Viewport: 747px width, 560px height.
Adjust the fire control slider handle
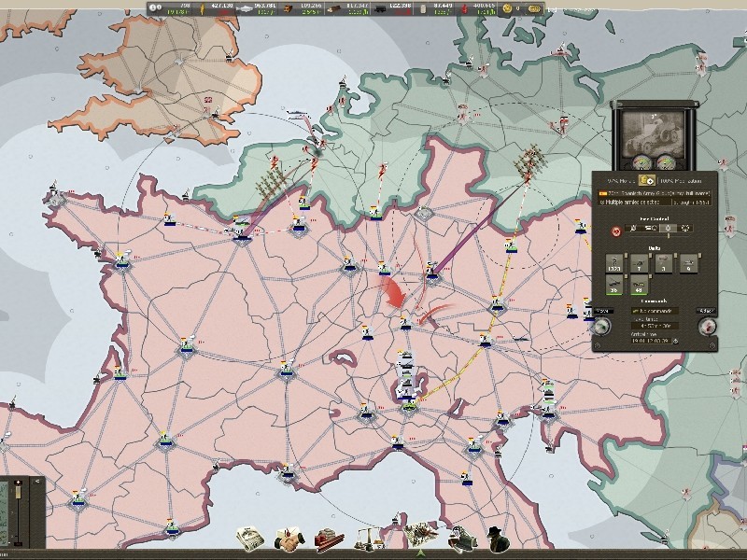pos(668,236)
